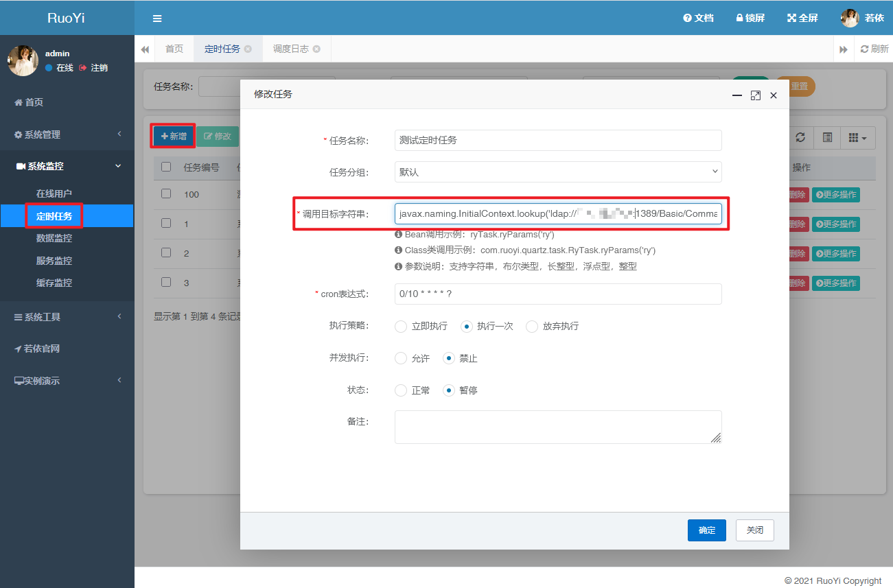Click the admin profile picture in sidebar
Screen dimensions: 893x588
pyautogui.click(x=23, y=60)
